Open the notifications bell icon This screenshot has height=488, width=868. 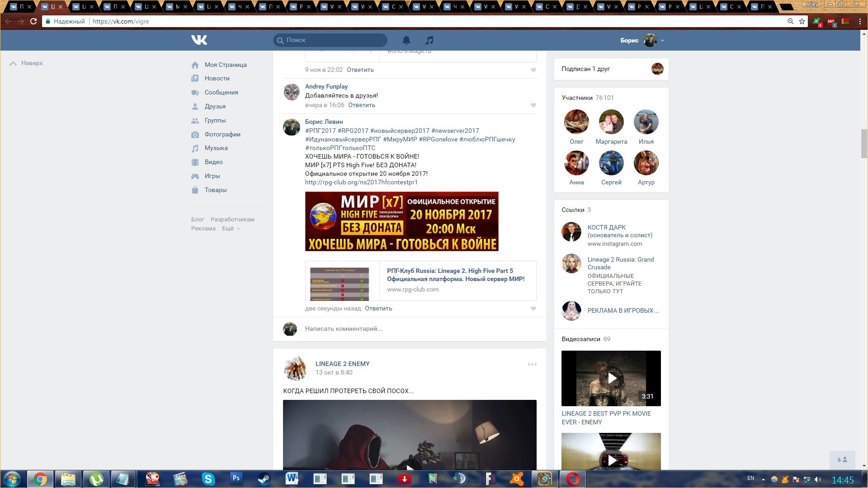tap(406, 40)
